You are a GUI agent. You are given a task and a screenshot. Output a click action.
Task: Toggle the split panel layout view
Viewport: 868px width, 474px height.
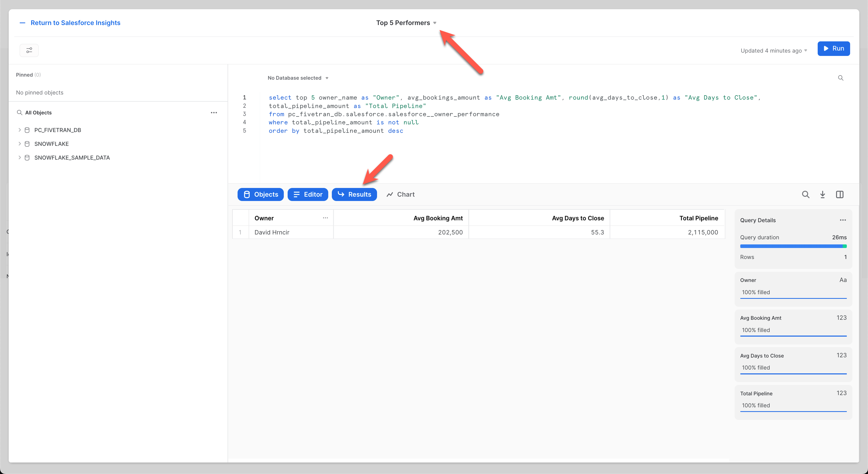[840, 194]
